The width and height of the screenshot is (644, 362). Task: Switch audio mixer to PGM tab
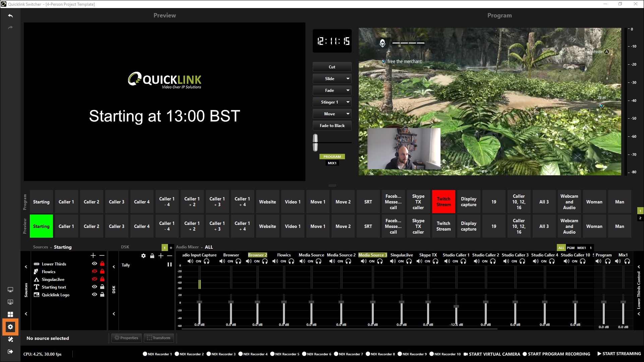tap(571, 248)
